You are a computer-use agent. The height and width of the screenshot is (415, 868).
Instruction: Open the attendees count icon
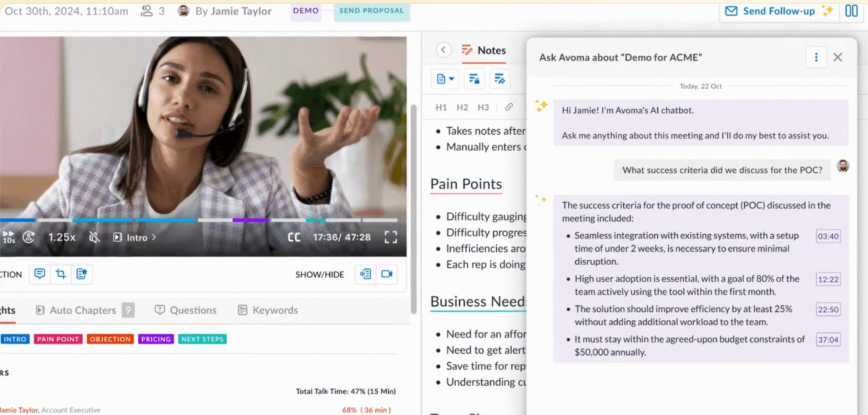click(x=152, y=11)
